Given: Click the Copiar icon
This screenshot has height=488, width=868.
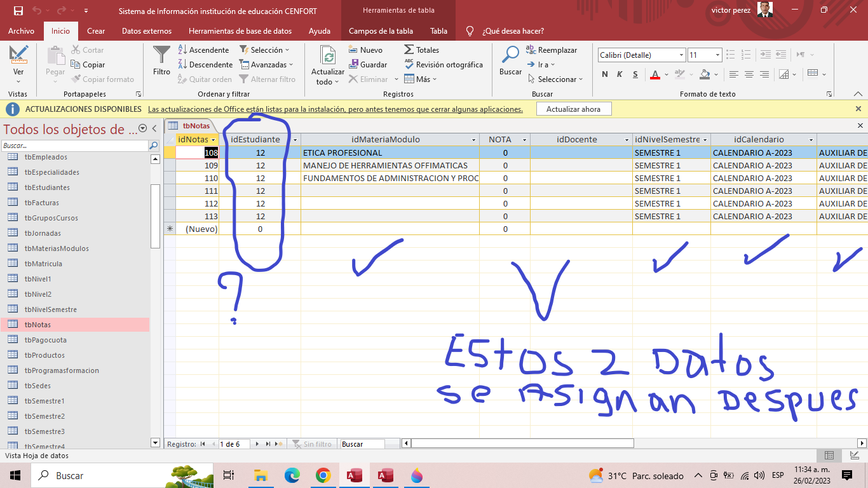Looking at the screenshot, I should (x=88, y=64).
